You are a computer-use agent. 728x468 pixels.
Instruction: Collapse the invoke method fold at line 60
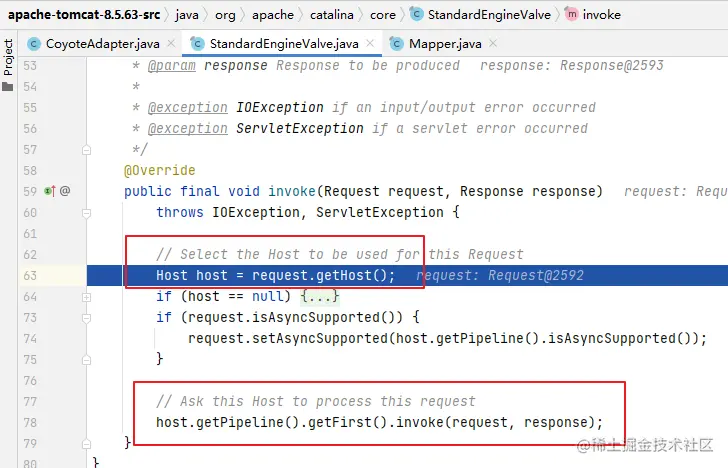pyautogui.click(x=86, y=213)
